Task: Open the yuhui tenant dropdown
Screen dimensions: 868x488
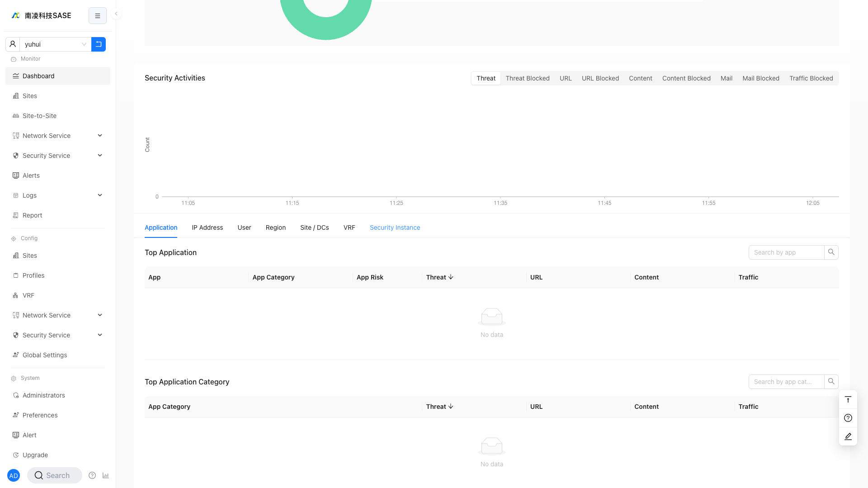Action: coord(55,44)
